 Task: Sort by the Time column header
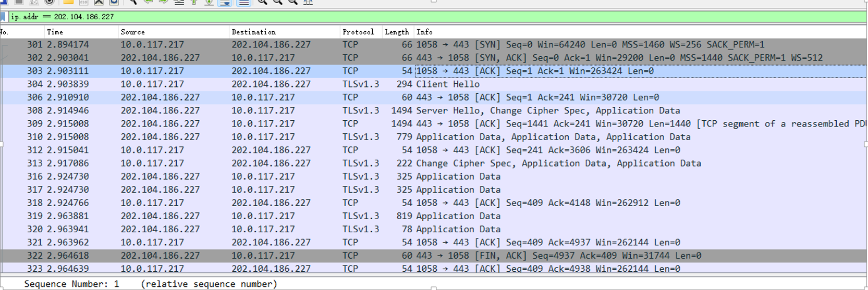[81, 32]
